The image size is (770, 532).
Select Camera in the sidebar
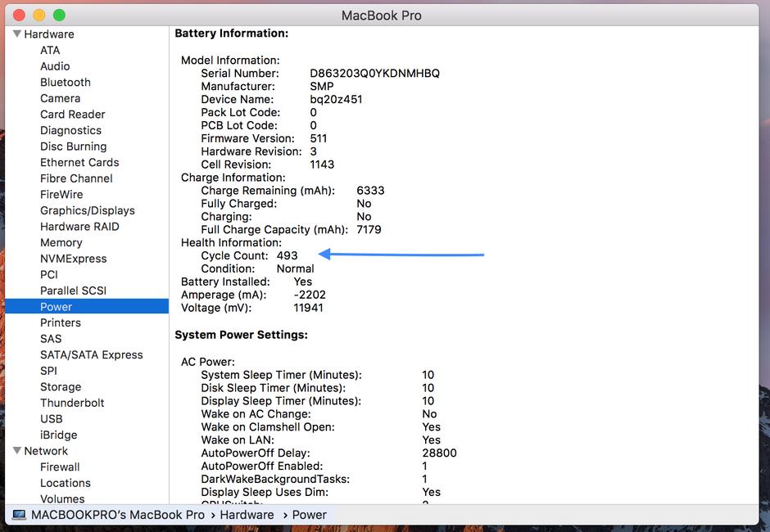tap(60, 98)
